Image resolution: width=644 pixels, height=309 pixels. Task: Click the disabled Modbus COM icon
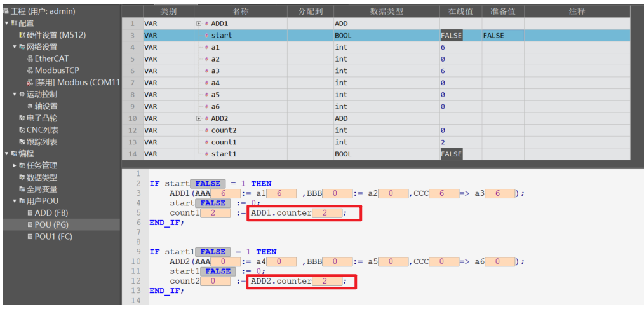[29, 83]
